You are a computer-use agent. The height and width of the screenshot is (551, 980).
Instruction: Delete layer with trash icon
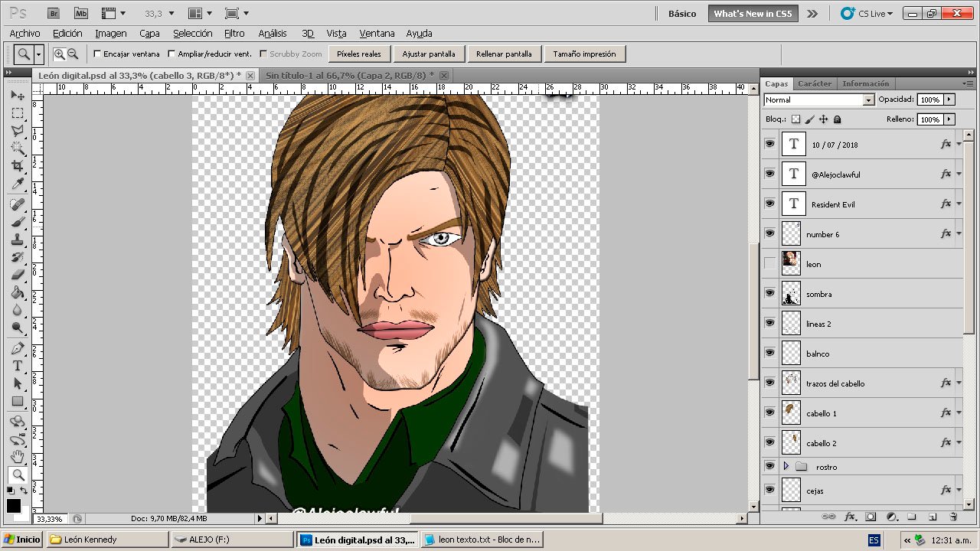click(x=953, y=517)
